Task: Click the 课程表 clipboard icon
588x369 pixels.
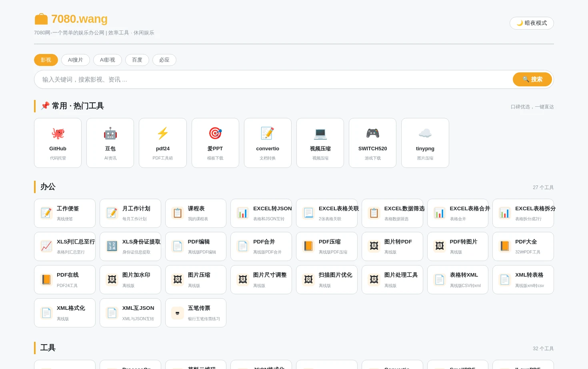Action: 178,213
